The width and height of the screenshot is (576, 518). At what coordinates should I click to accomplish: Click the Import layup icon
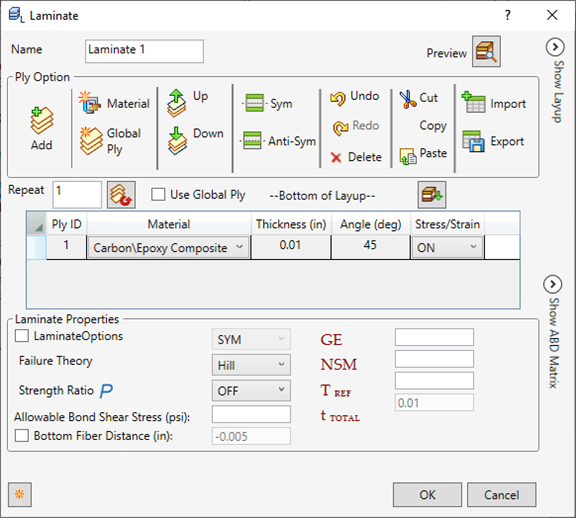[x=473, y=102]
